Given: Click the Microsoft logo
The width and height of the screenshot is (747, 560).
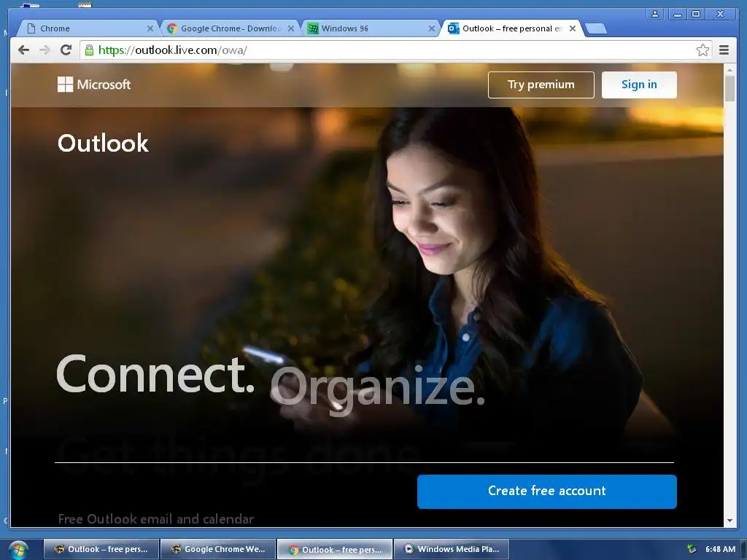Looking at the screenshot, I should tap(94, 85).
